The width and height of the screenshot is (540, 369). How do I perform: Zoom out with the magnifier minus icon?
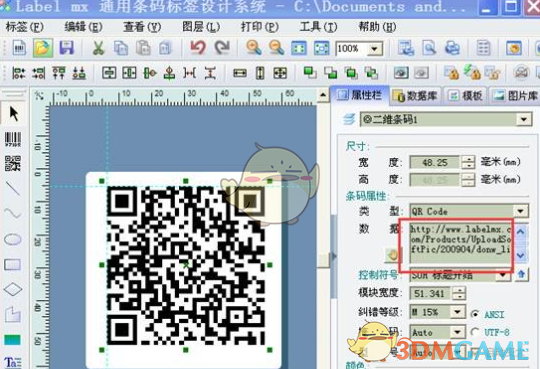(x=276, y=48)
